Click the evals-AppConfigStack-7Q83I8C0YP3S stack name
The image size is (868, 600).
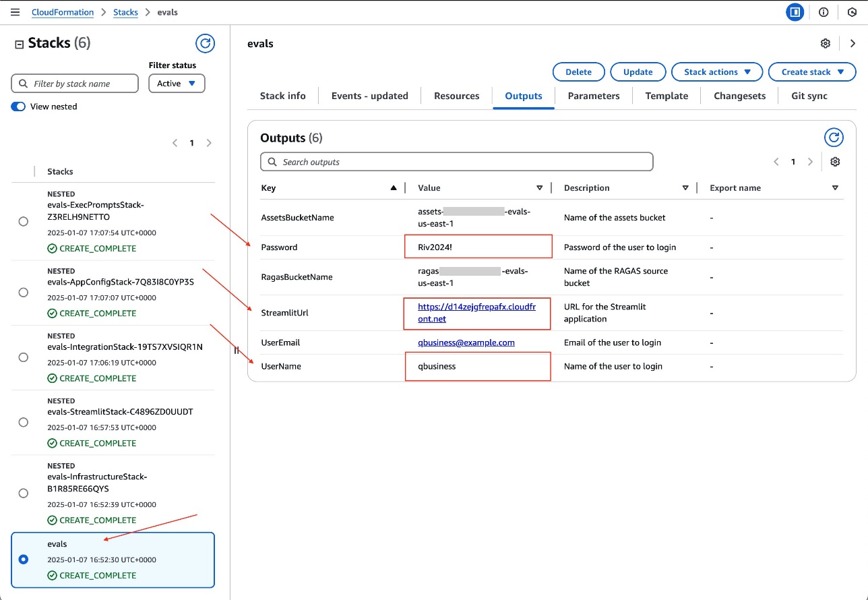coord(121,282)
